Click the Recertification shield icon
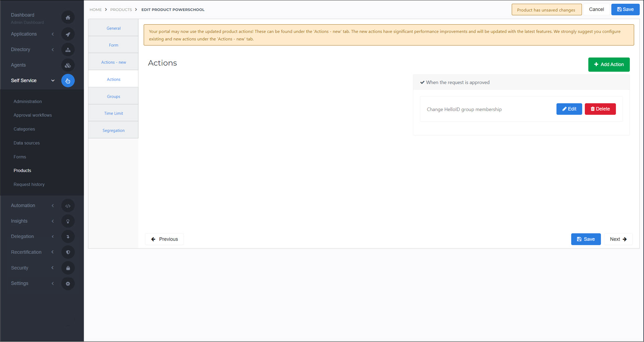This screenshot has height=342, width=644. pyautogui.click(x=68, y=252)
